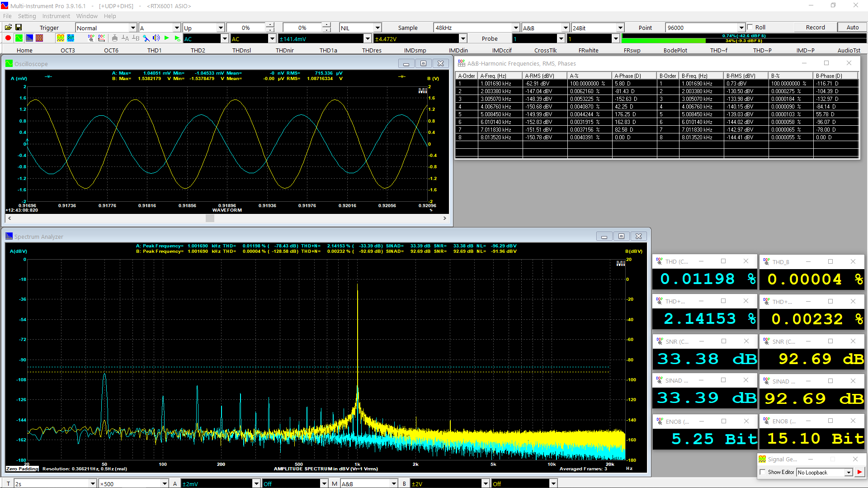Viewport: 868px width, 488px height.
Task: Click the open file folder icon
Action: tap(8, 27)
